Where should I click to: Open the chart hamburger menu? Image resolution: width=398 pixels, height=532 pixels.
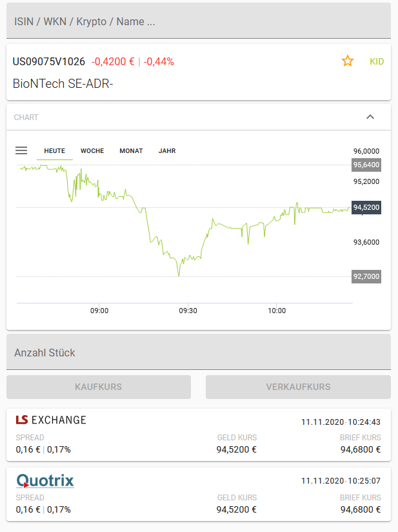21,150
